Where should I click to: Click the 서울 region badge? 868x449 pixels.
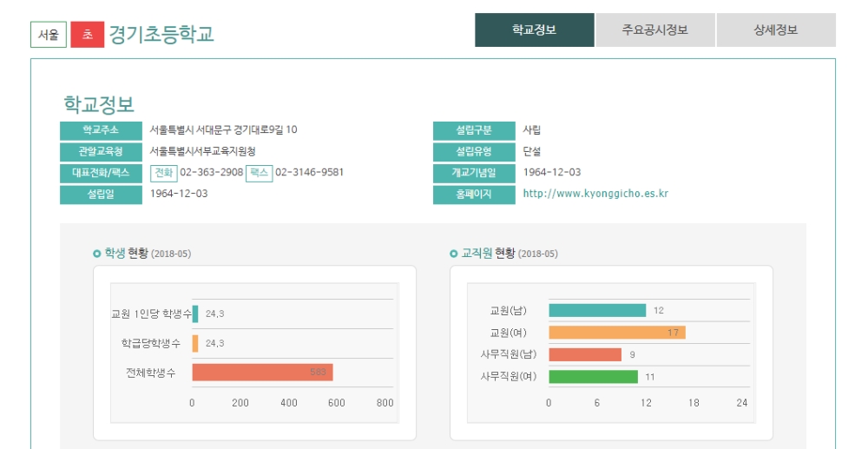click(x=48, y=35)
